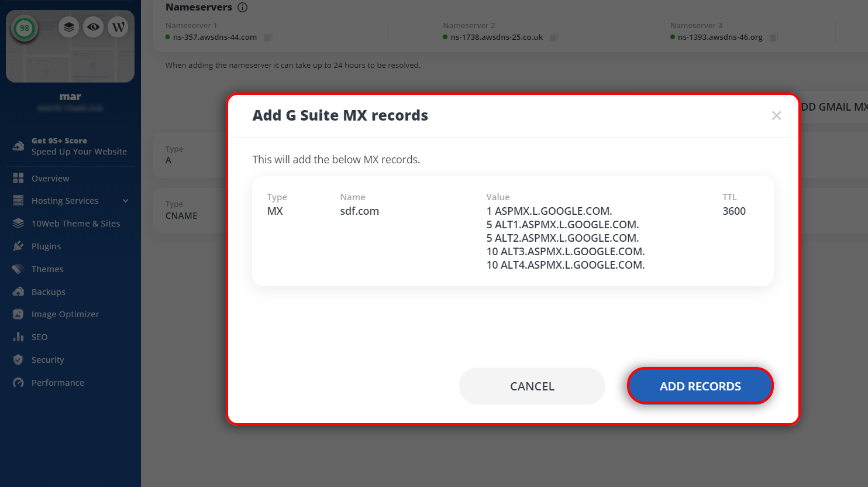Open Security section
Image resolution: width=868 pixels, height=487 pixels.
(48, 360)
